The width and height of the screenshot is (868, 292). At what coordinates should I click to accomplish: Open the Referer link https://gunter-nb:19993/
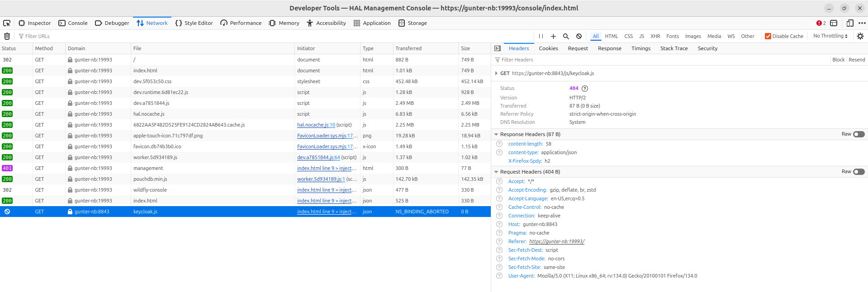[557, 241]
